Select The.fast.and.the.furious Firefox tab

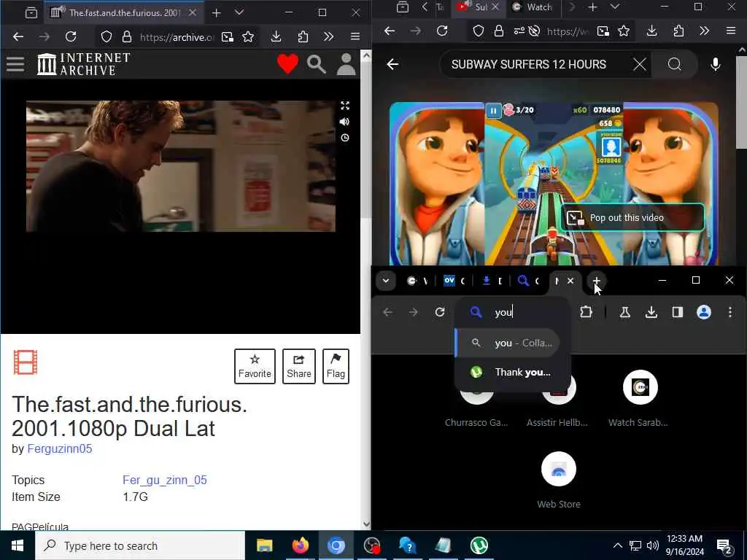[x=125, y=13]
